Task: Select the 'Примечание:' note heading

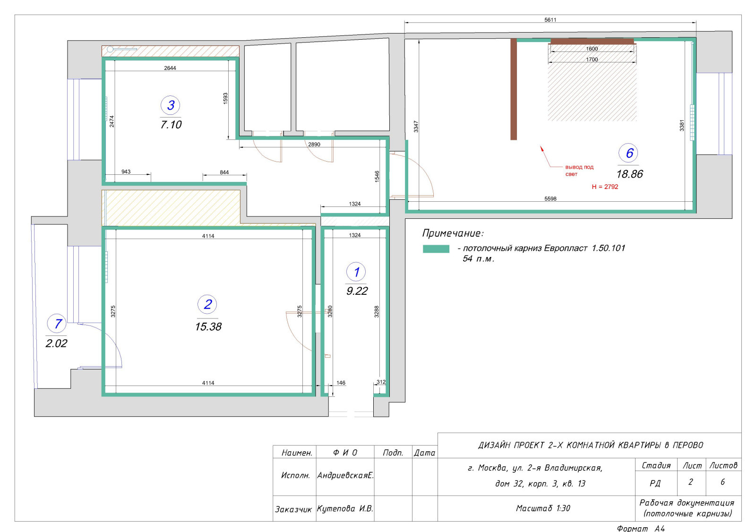Action: coord(453,233)
